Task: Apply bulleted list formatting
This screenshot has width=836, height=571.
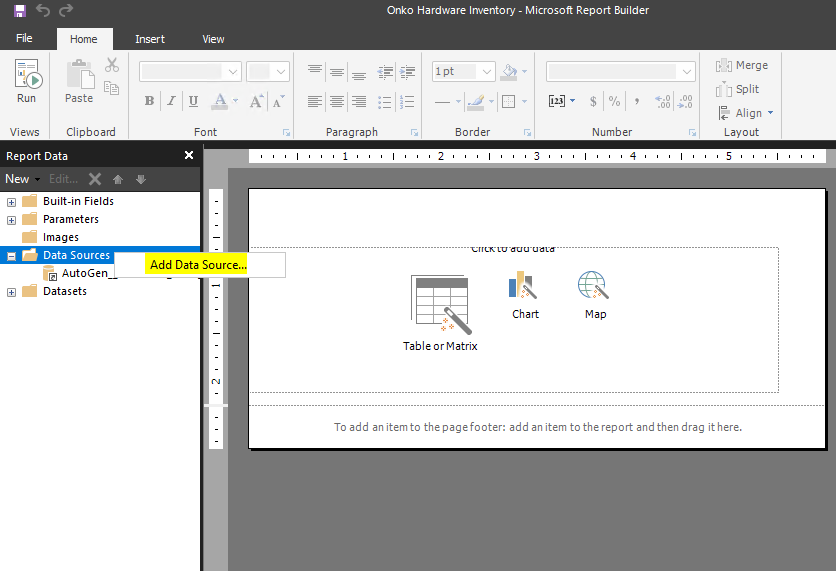Action: click(385, 101)
